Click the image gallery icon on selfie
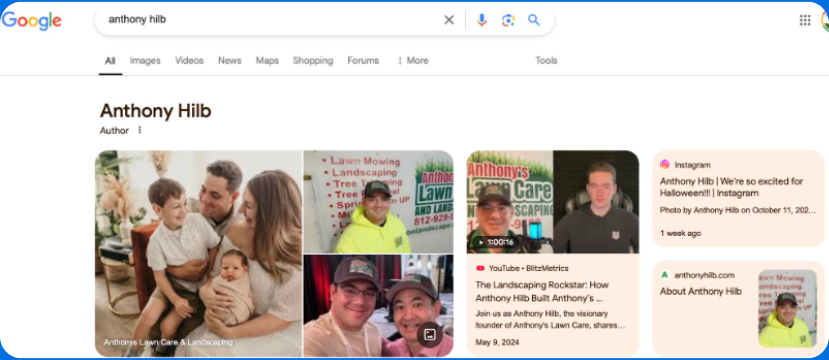 [x=429, y=334]
